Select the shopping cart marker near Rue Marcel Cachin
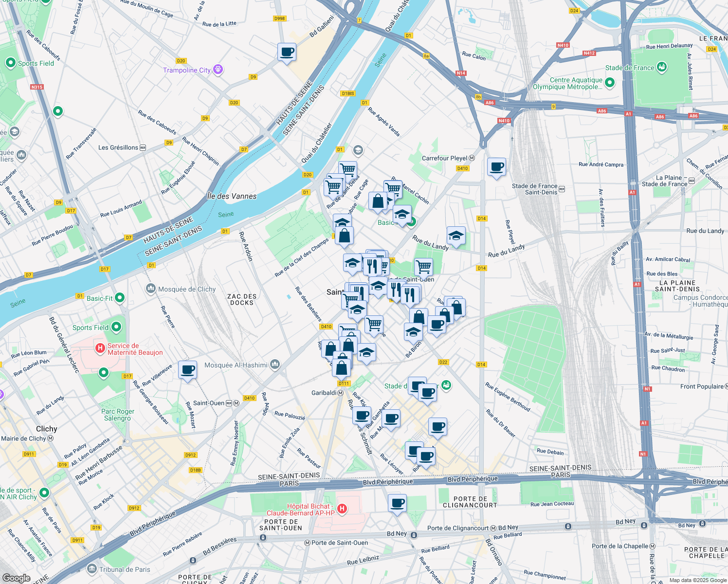Viewport: 728px width, 584px height. tap(392, 187)
